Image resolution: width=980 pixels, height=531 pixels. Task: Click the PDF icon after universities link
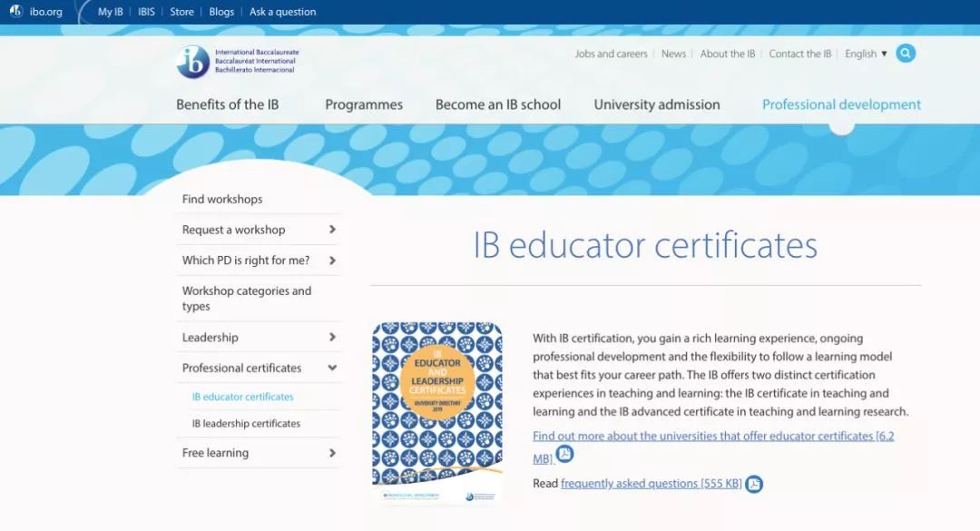click(x=564, y=455)
